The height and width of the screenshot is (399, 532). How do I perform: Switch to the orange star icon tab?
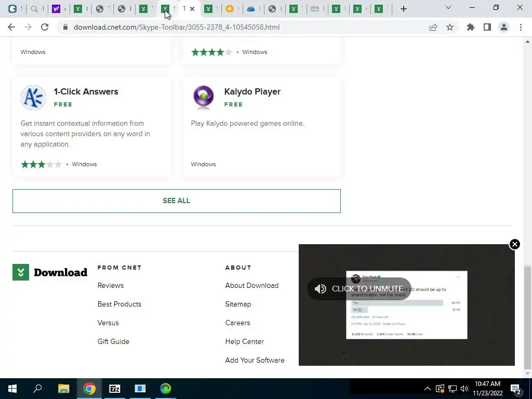click(230, 9)
